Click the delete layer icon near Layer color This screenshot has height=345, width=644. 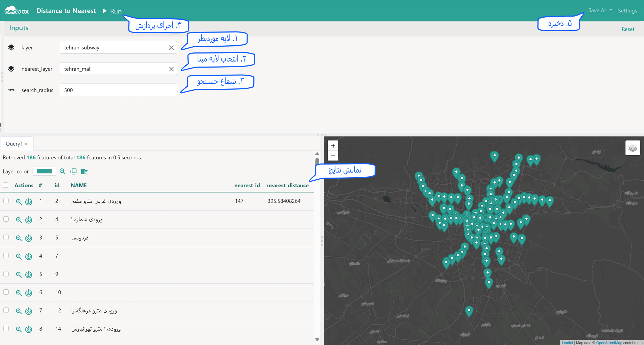(x=84, y=171)
